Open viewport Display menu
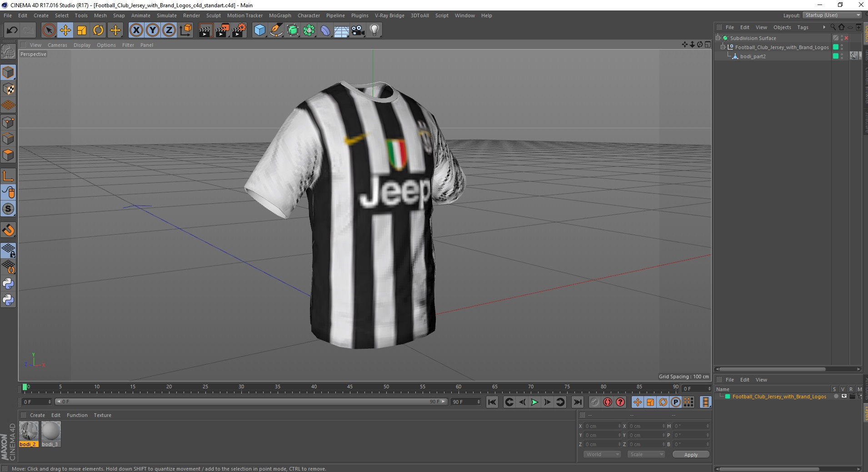This screenshot has width=868, height=472. coord(82,45)
